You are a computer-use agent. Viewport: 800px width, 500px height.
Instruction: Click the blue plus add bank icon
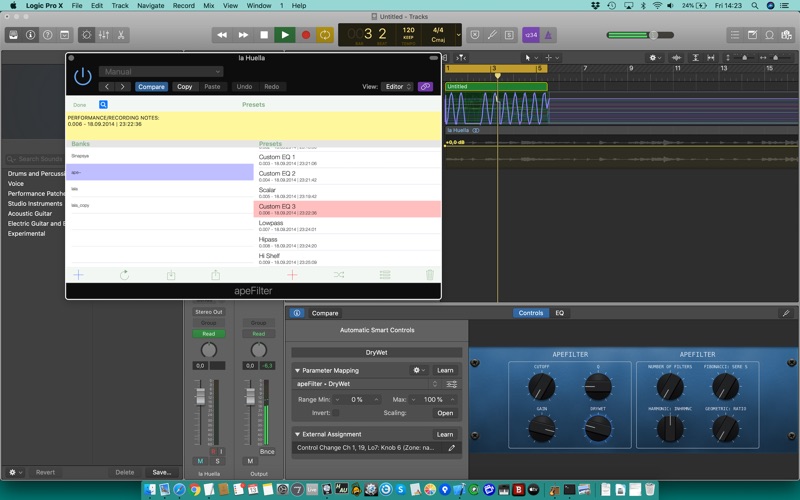tap(79, 275)
